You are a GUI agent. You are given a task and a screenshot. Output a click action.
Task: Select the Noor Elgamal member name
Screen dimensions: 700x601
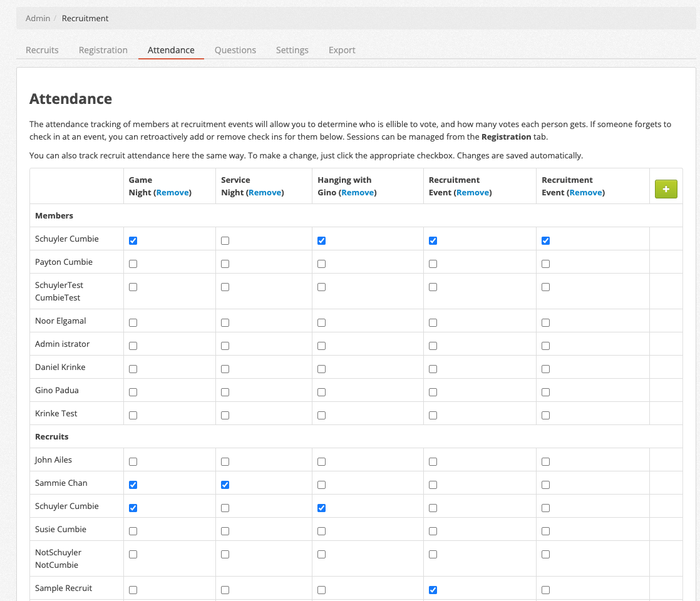click(60, 321)
